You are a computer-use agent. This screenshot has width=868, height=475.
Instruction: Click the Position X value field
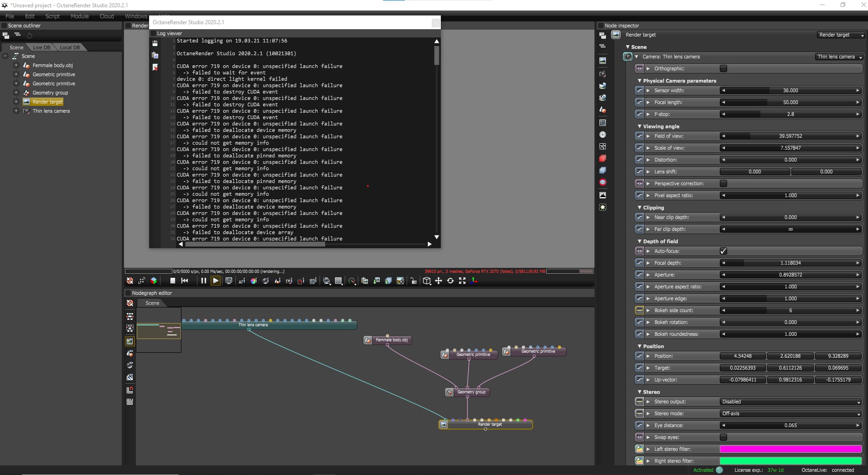click(x=743, y=356)
